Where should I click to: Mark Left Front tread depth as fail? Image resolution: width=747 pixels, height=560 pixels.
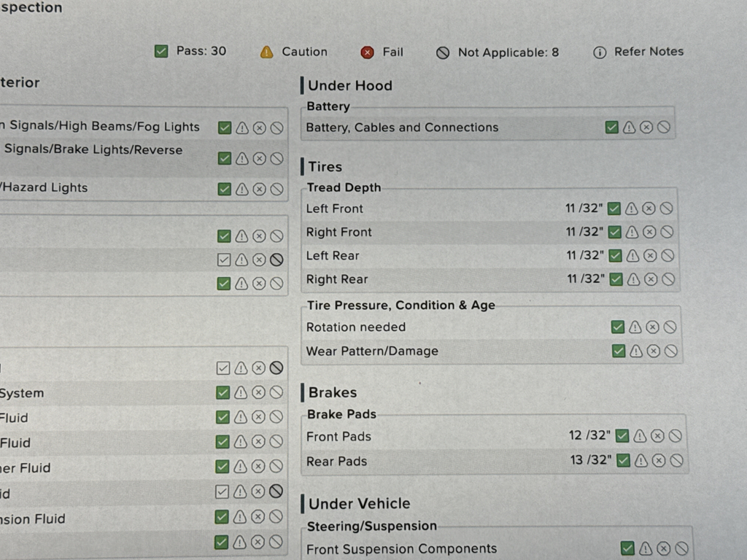[649, 209]
